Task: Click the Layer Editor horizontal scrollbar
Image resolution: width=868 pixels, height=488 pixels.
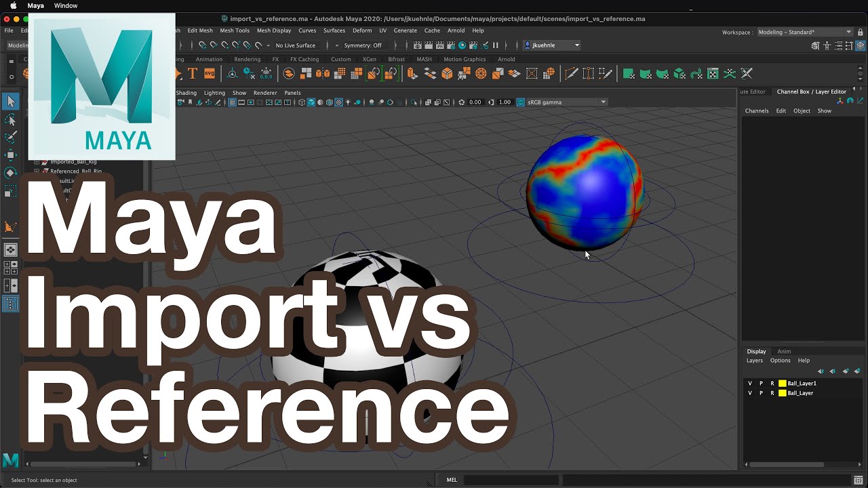Action: point(787,464)
